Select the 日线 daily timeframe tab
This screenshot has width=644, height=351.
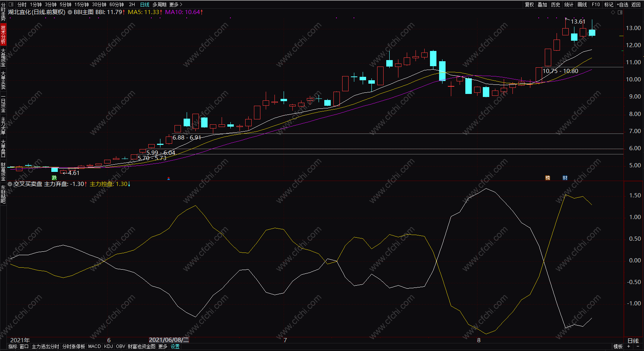pos(145,5)
